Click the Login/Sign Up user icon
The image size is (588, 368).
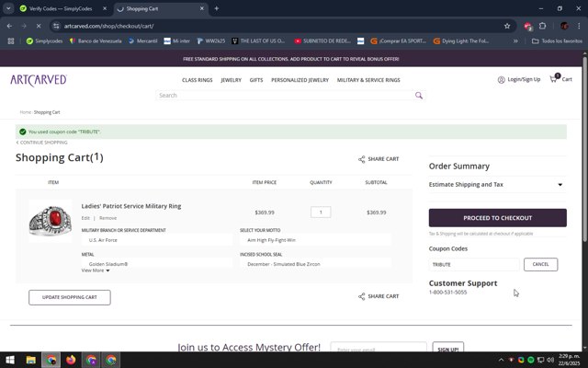(x=501, y=80)
